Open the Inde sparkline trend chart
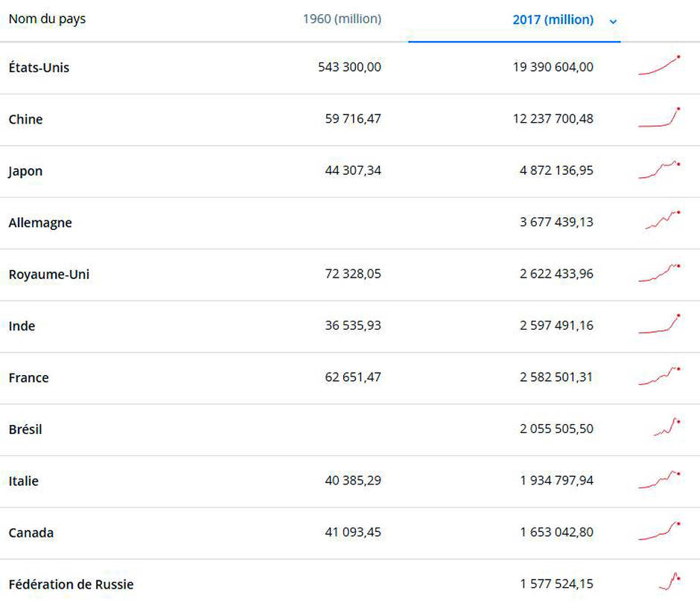 [659, 324]
